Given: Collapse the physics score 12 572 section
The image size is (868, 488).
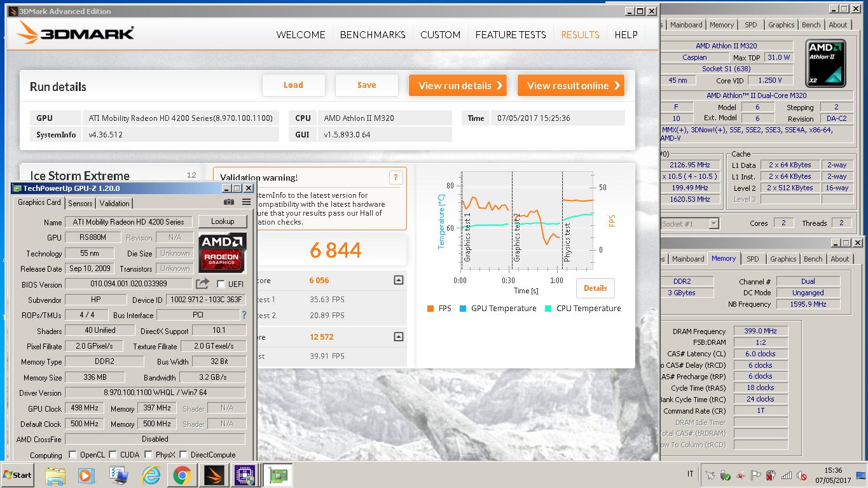Looking at the screenshot, I should coord(398,337).
